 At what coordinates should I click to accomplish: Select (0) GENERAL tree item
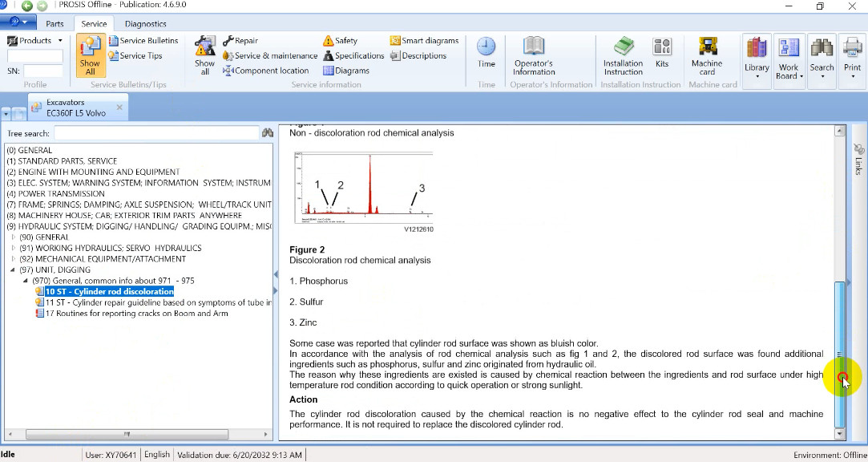[30, 150]
